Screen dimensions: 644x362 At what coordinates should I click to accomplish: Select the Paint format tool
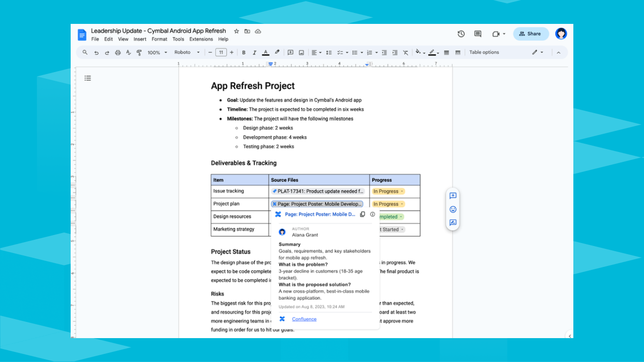coord(138,52)
